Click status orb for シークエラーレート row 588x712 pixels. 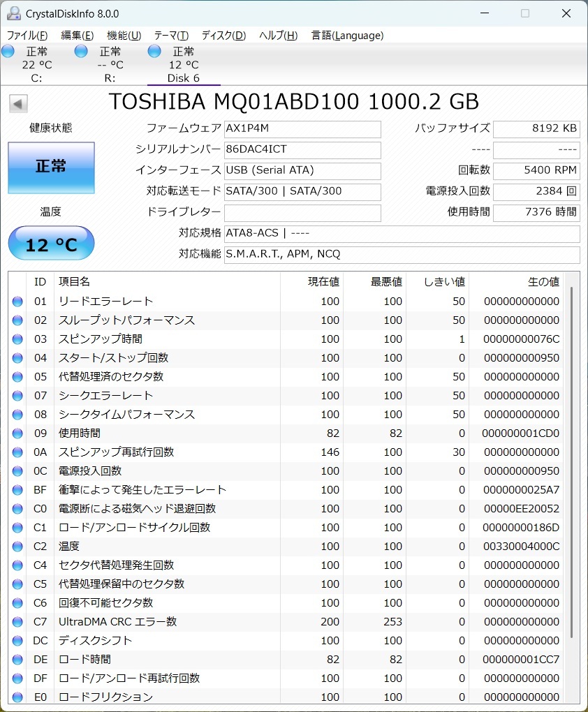point(17,396)
